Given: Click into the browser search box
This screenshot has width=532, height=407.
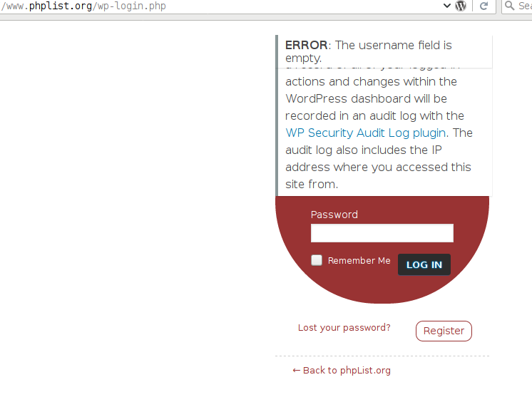Looking at the screenshot, I should point(517,6).
